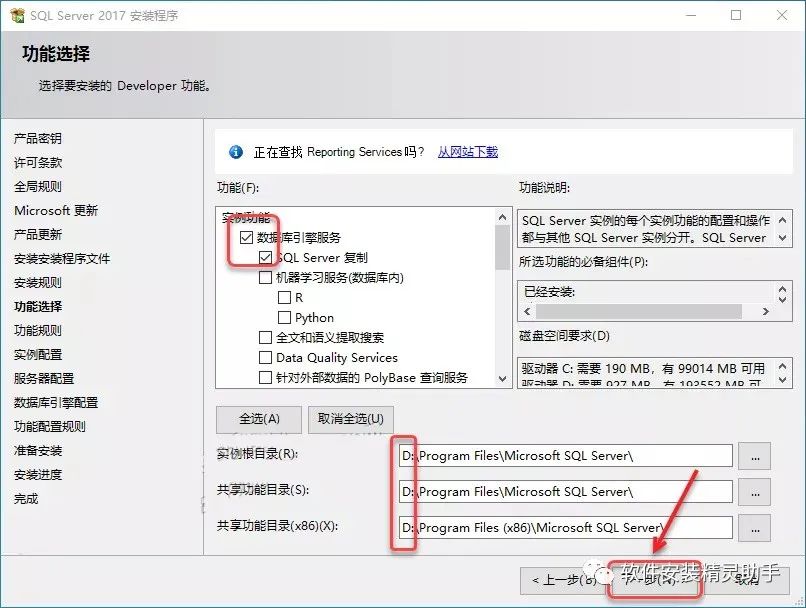Toggle the 数据库引擎服务 checkbox
Screen dimensions: 806x608
pos(246,237)
